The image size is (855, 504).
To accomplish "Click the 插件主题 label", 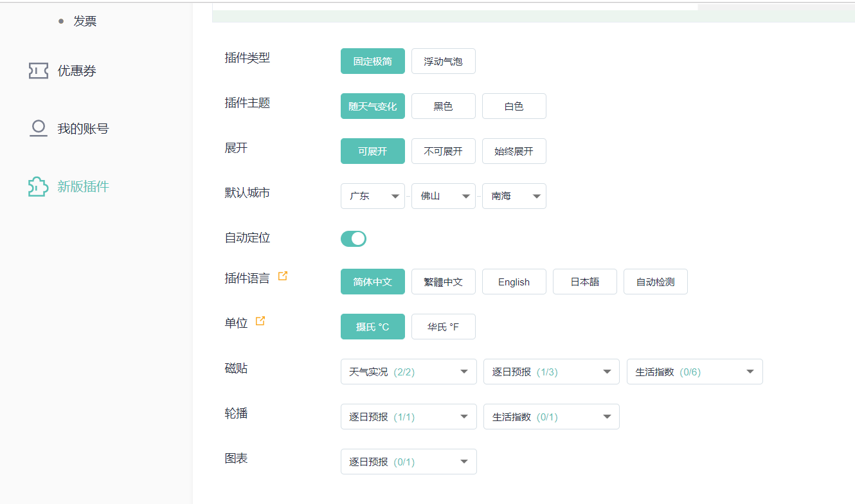I will point(248,103).
